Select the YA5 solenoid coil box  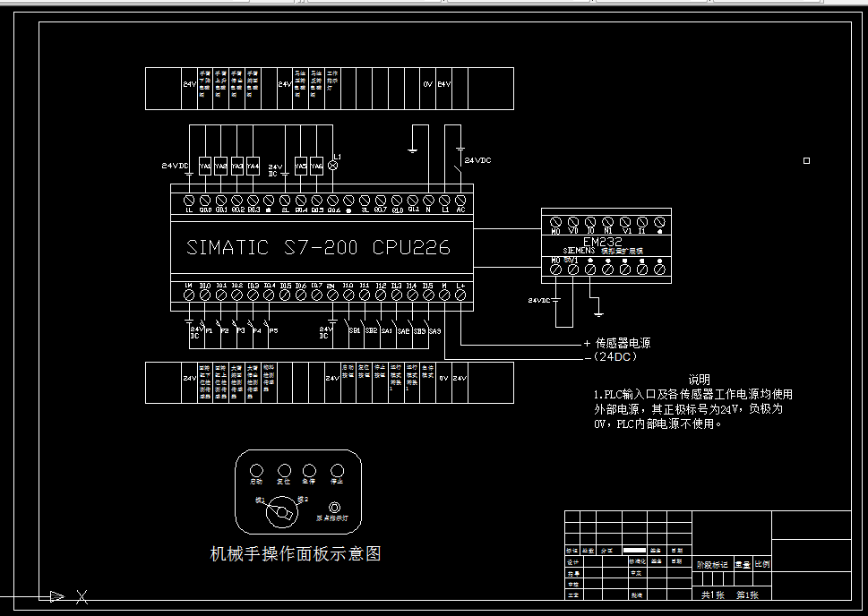(x=301, y=166)
